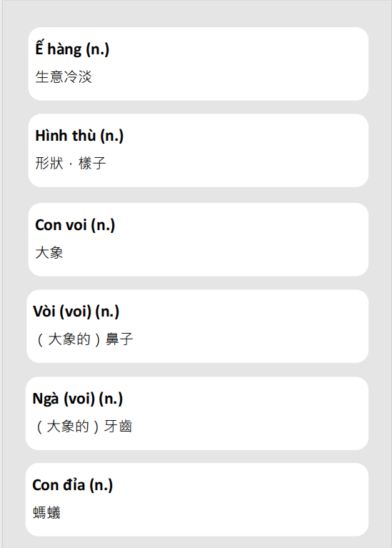Click the heading "Ngà (voi) (n.)"
The width and height of the screenshot is (392, 548).
point(77,399)
